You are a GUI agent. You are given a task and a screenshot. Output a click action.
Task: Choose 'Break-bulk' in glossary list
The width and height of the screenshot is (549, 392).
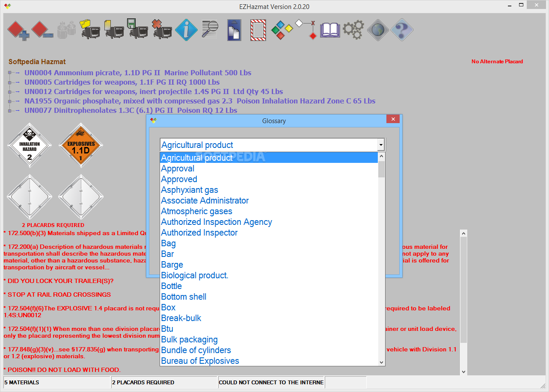click(x=269, y=318)
